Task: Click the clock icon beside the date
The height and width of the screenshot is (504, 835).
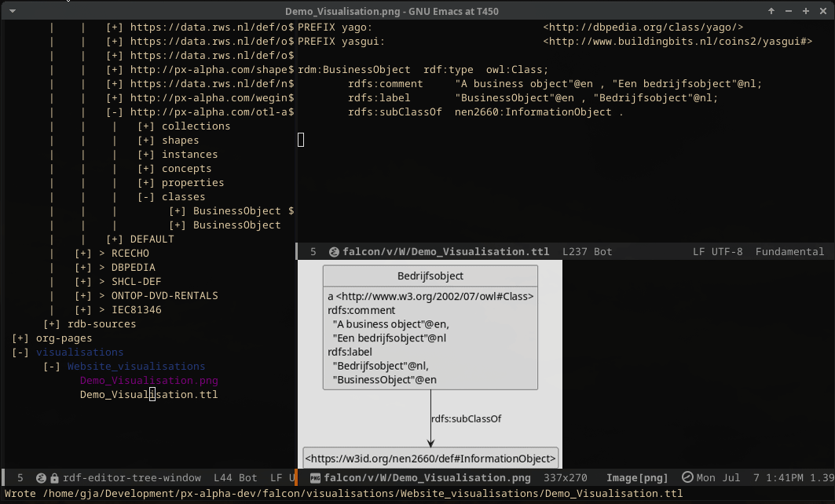Action: tap(687, 477)
